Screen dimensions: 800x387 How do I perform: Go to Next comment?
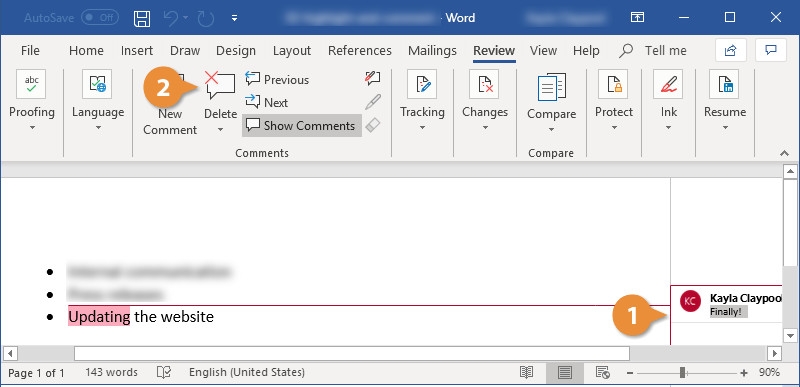pos(267,102)
